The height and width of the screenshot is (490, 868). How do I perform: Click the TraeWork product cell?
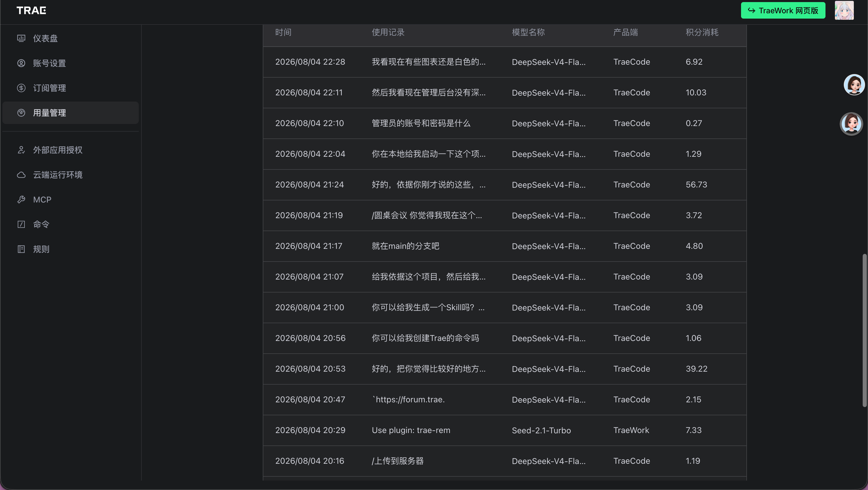[x=631, y=430]
